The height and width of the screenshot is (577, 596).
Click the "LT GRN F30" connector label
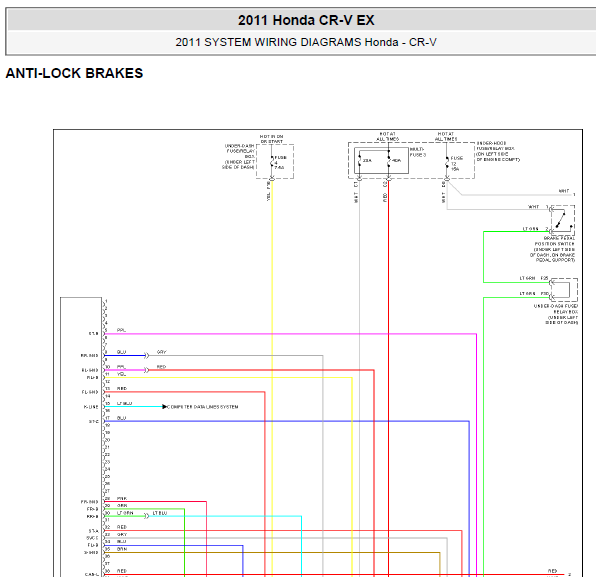click(534, 293)
